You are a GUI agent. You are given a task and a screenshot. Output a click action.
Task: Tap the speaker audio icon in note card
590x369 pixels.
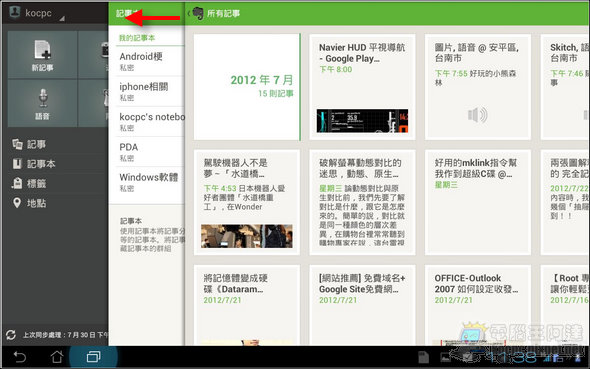[x=478, y=115]
